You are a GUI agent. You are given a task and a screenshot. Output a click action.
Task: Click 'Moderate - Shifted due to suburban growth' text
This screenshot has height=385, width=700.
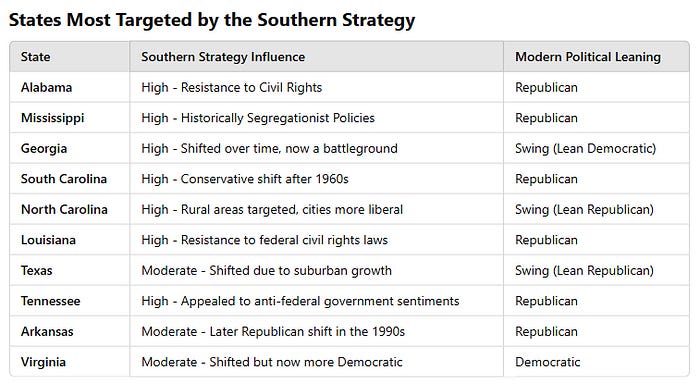(x=266, y=270)
